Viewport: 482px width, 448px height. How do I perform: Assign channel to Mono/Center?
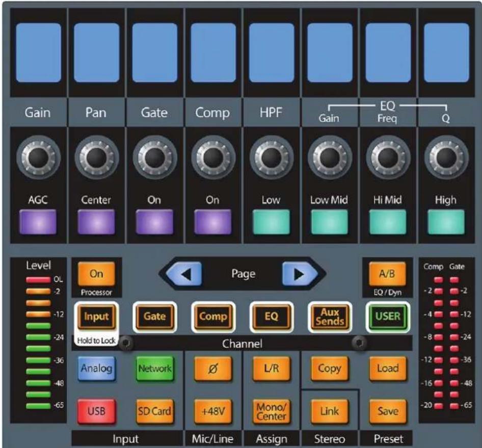[271, 411]
